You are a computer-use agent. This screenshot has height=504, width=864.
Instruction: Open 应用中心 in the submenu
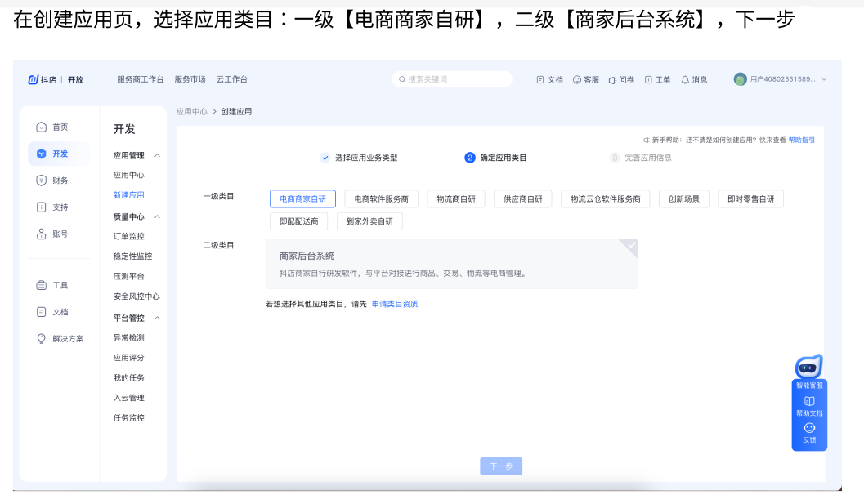click(x=129, y=175)
